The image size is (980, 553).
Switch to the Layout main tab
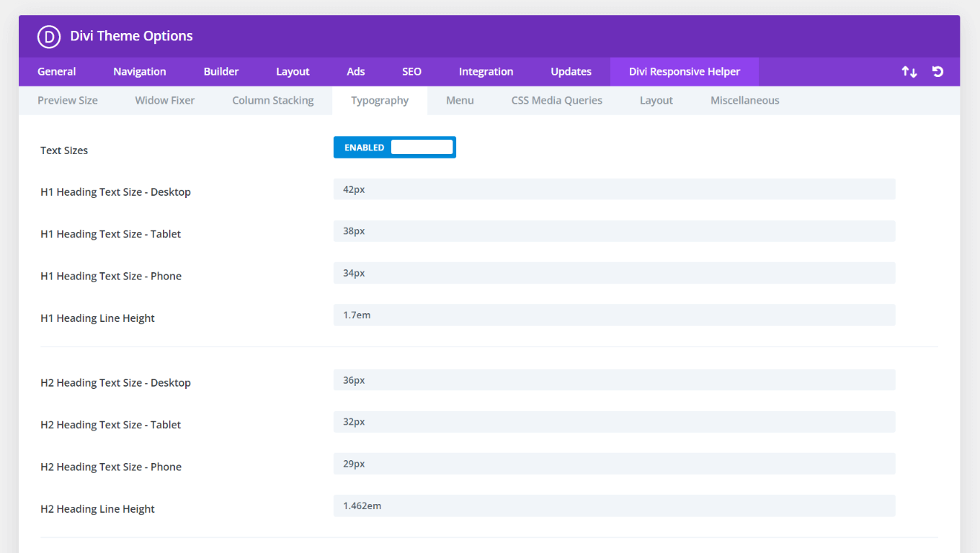tap(293, 72)
